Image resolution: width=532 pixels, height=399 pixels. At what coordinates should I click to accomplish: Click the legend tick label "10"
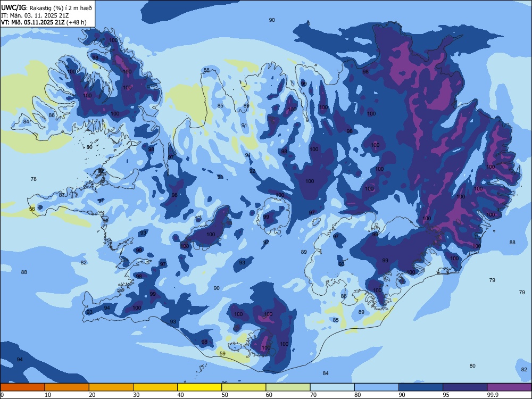point(48,395)
